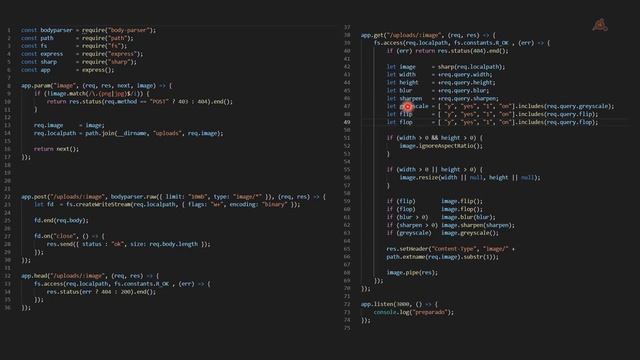Click the includes(req.query.flip) line
The width and height of the screenshot is (640, 360).
click(492, 114)
